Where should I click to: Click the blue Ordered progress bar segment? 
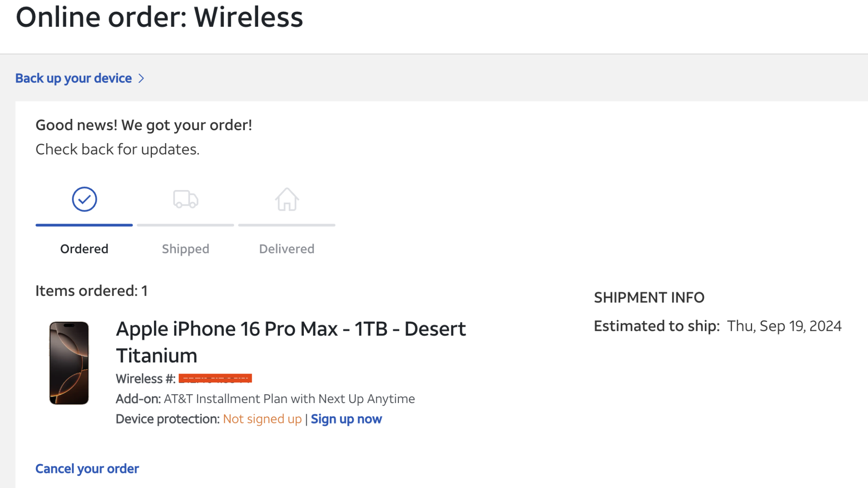click(x=84, y=225)
